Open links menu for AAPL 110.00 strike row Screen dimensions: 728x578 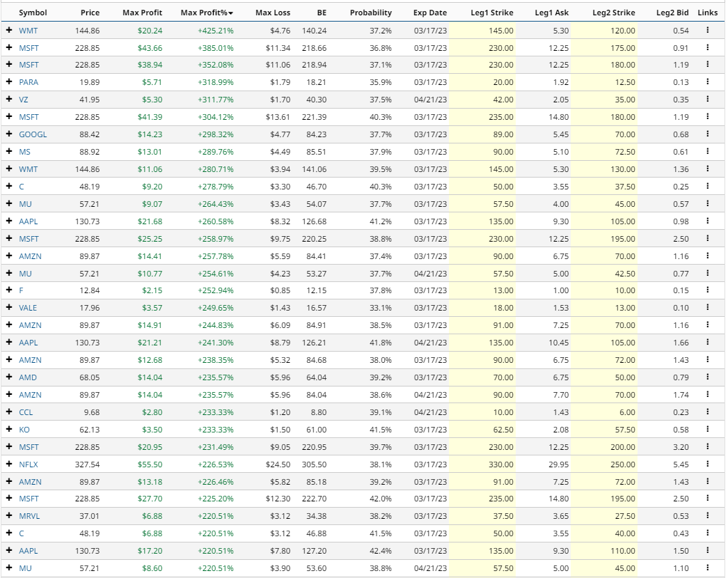tap(708, 550)
